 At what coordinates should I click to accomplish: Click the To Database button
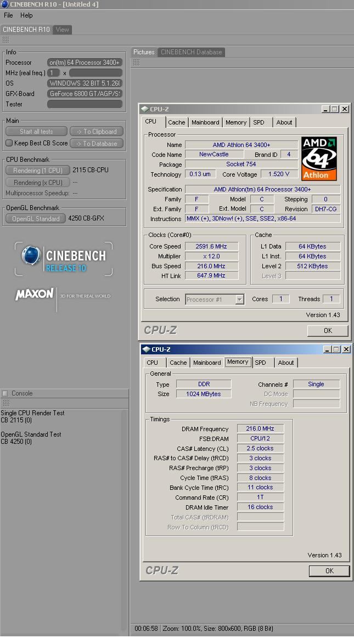pos(97,143)
